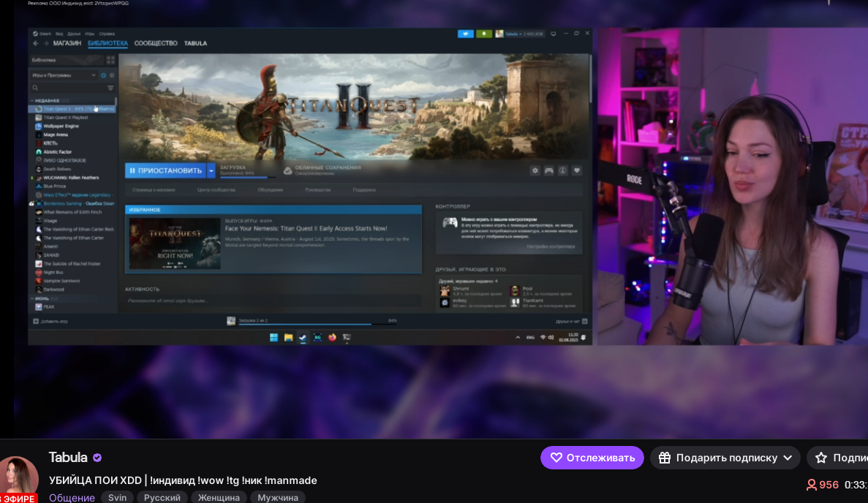This screenshot has height=503, width=868.
Task: Open friend Shnumi's entry
Action: (x=470, y=290)
